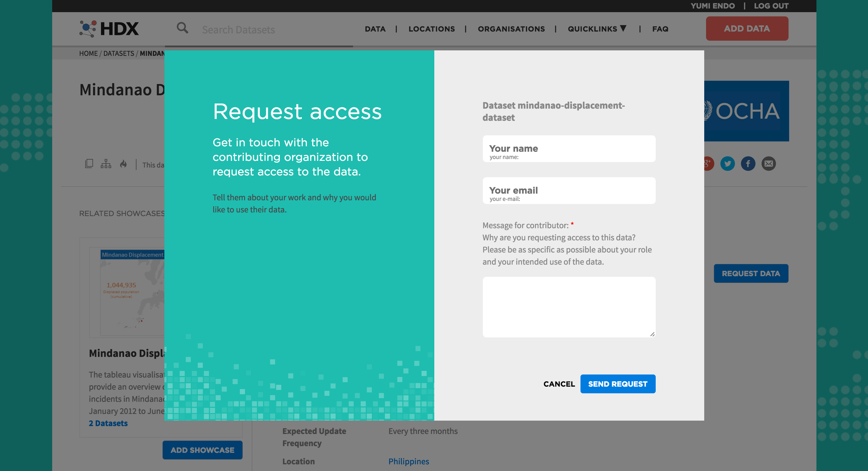Share dataset via email envelope icon

(x=768, y=164)
